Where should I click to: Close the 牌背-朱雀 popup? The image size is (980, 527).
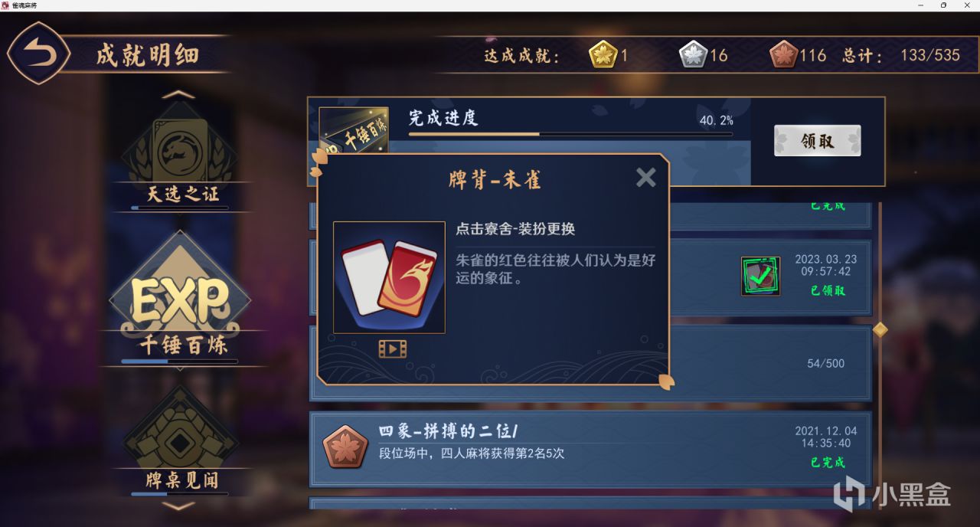646,178
